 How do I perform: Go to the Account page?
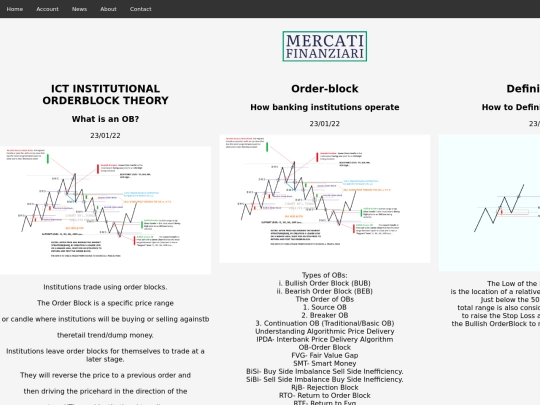47,9
